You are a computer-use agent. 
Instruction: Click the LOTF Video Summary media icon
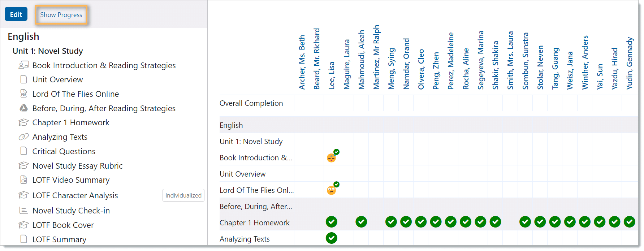pos(23,180)
